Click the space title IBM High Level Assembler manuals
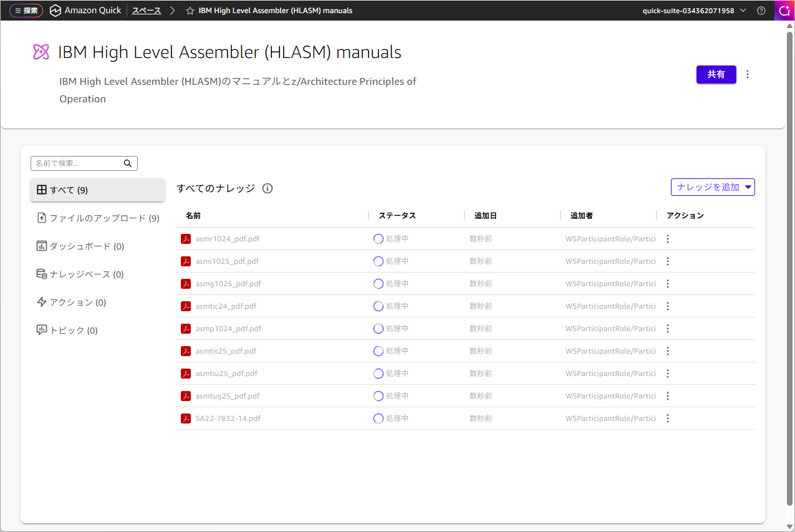The width and height of the screenshot is (795, 532). 229,52
